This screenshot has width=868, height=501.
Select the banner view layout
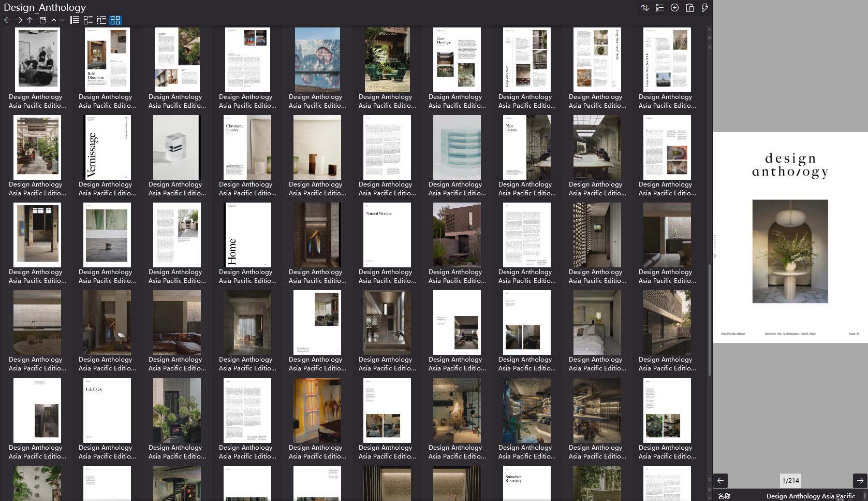click(101, 20)
